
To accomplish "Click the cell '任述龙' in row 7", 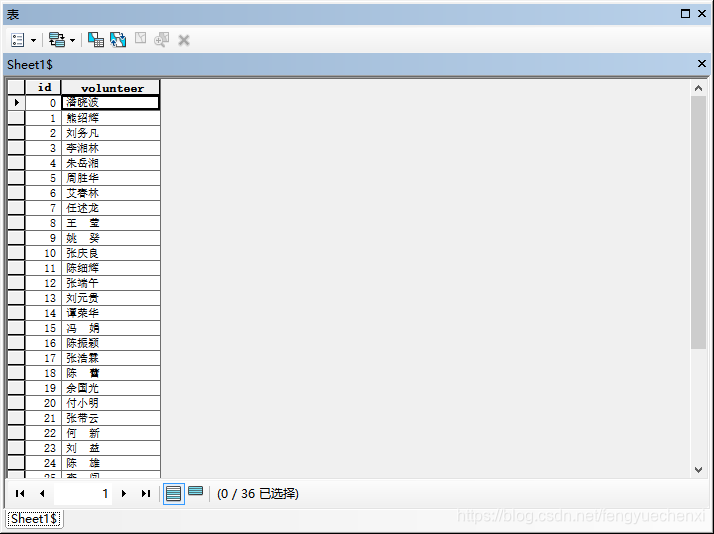I will [x=111, y=208].
